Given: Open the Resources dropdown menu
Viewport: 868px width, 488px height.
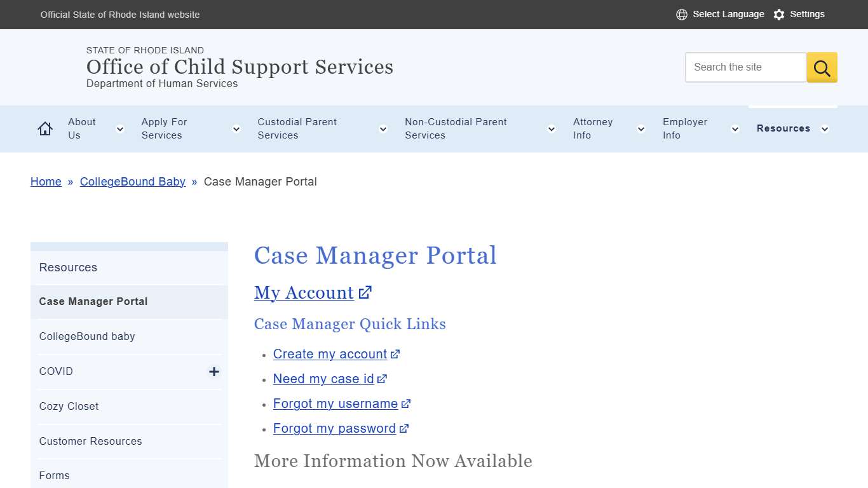Looking at the screenshot, I should pyautogui.click(x=825, y=128).
